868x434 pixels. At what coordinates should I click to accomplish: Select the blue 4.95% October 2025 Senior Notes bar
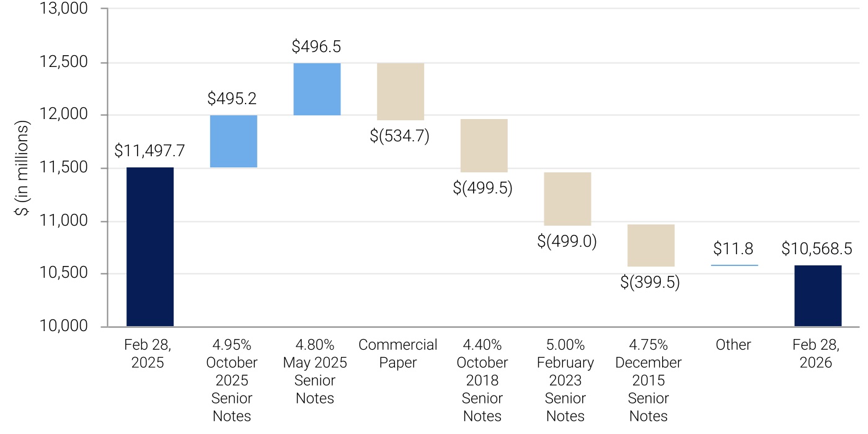click(234, 141)
